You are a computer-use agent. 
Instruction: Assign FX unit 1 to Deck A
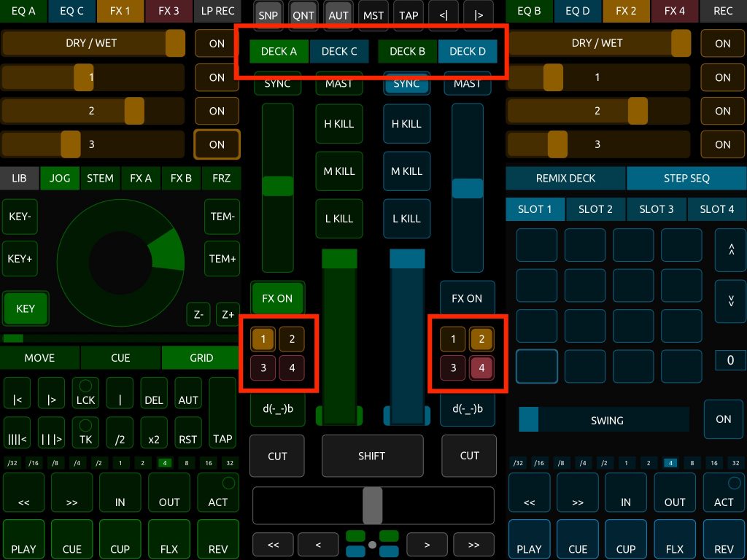(263, 339)
